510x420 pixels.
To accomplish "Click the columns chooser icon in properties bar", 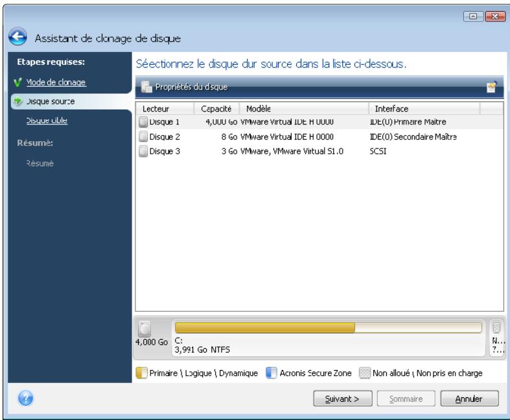I will [x=491, y=87].
